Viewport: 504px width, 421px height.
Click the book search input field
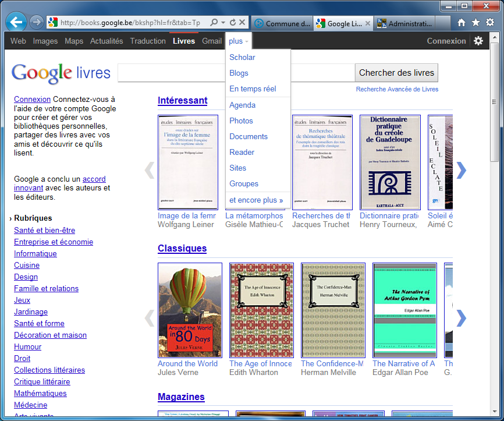(x=236, y=73)
